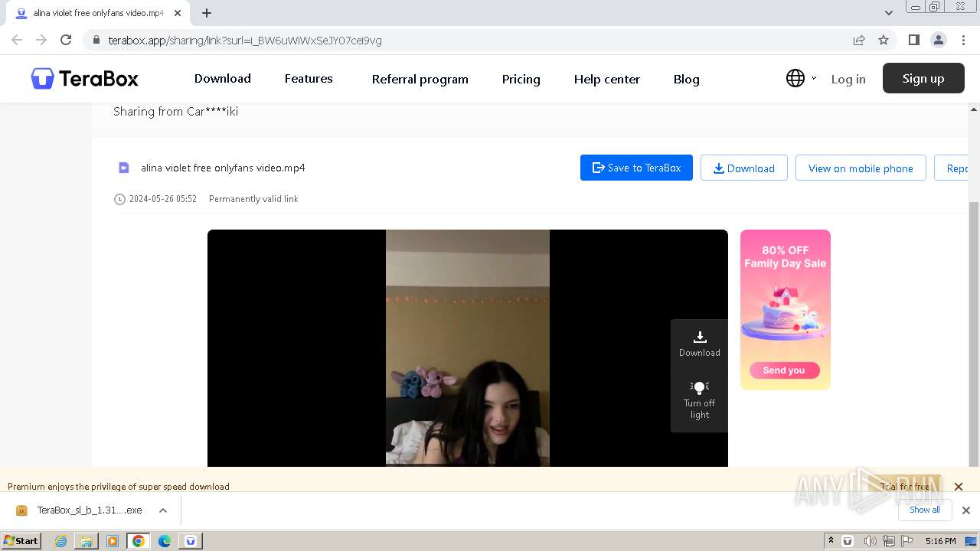
Task: Click the clock icon next to date
Action: point(119,199)
